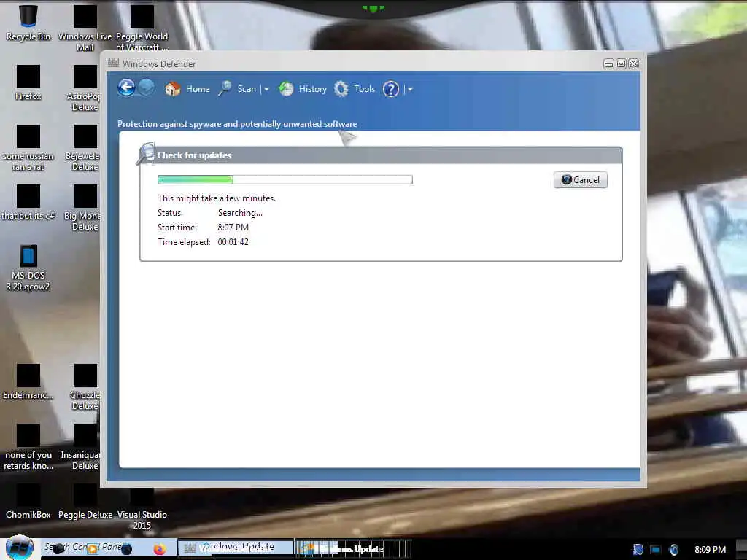Select the MS-DOS 3.20.qcow2 file icon

point(28,268)
